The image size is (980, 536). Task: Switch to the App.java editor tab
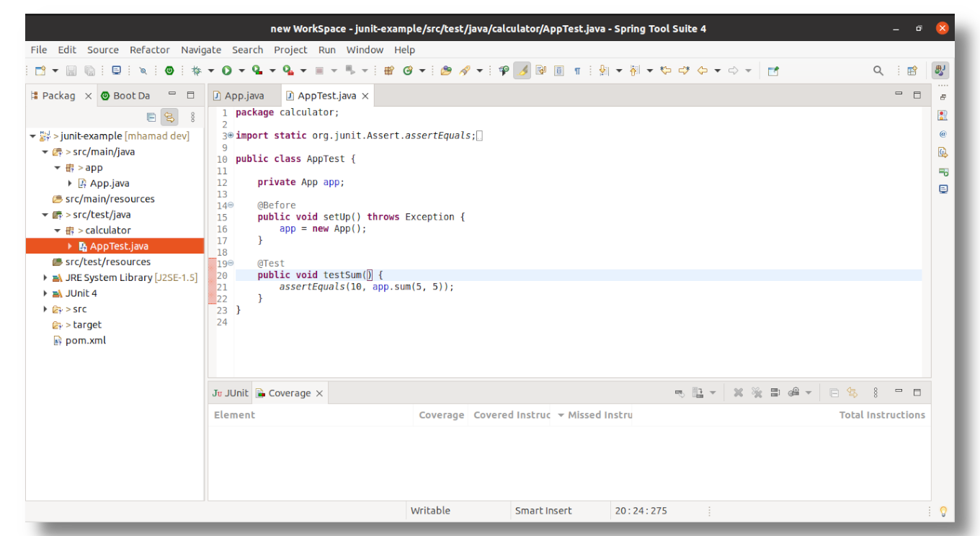point(239,95)
